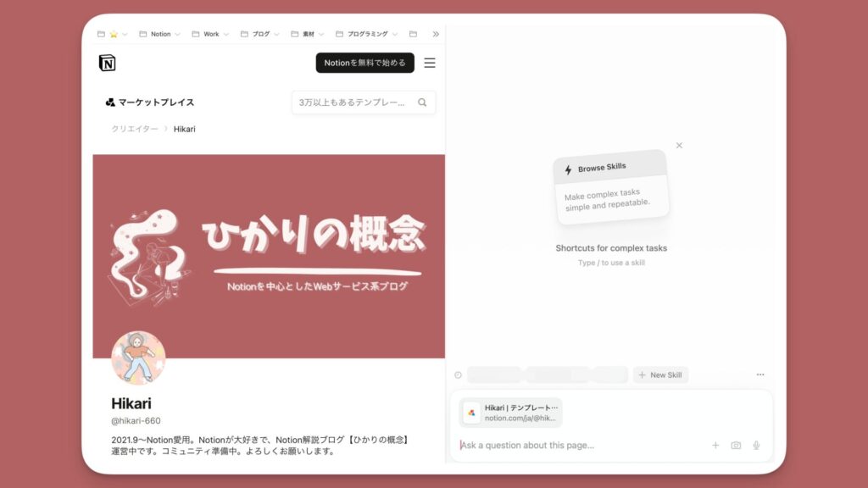This screenshot has width=868, height=488.
Task: Click the New Skill button
Action: [660, 374]
